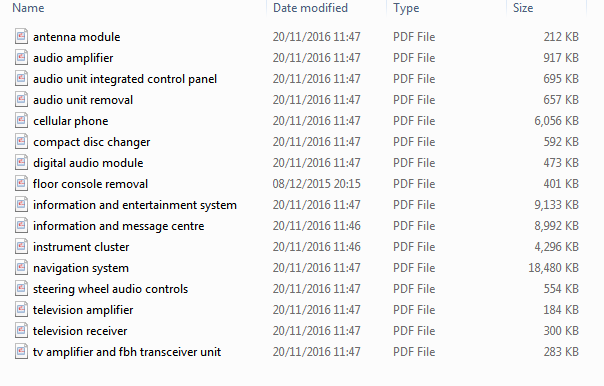Select the television amplifier file name

pos(83,310)
